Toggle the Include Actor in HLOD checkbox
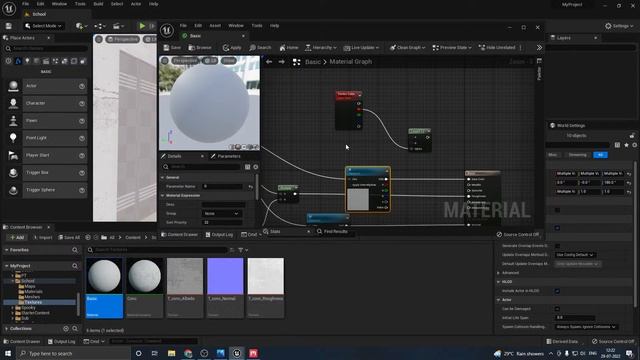The image size is (640, 360). [x=557, y=291]
